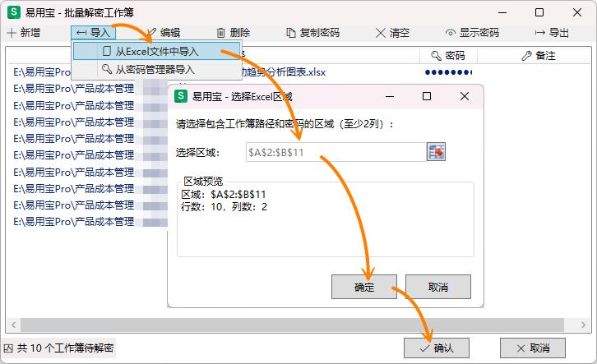Minimize the 选择Excel区域 dialog
The height and width of the screenshot is (364, 597).
(390, 96)
